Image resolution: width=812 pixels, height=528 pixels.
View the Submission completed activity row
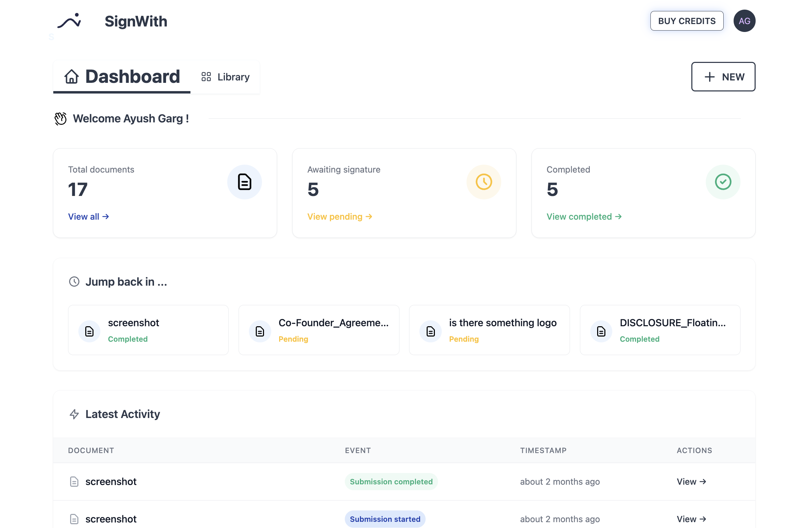[691, 482]
